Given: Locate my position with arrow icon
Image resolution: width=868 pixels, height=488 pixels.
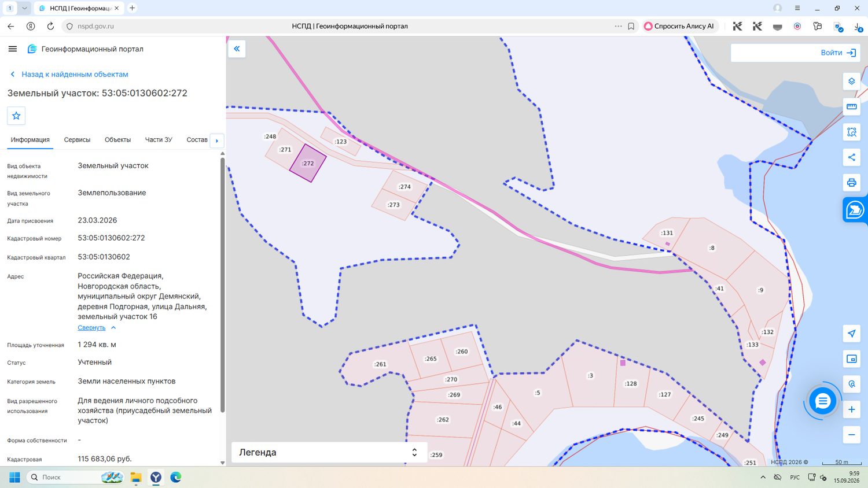Looking at the screenshot, I should click(851, 334).
